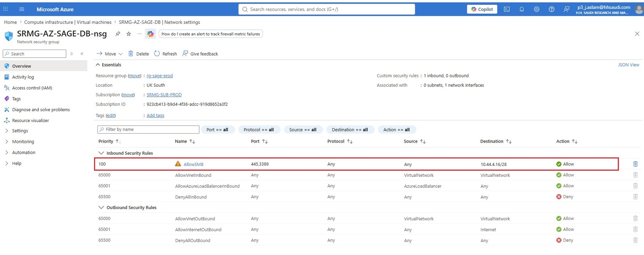644x255 pixels.
Task: Collapse the Essentials section
Action: [98, 65]
